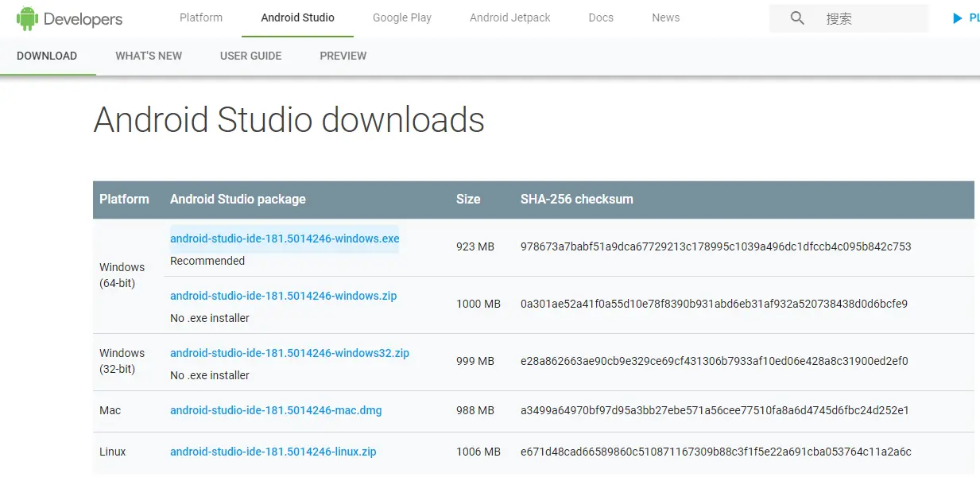
Task: Click the Windows (32-bit) platform cell
Action: coord(122,361)
